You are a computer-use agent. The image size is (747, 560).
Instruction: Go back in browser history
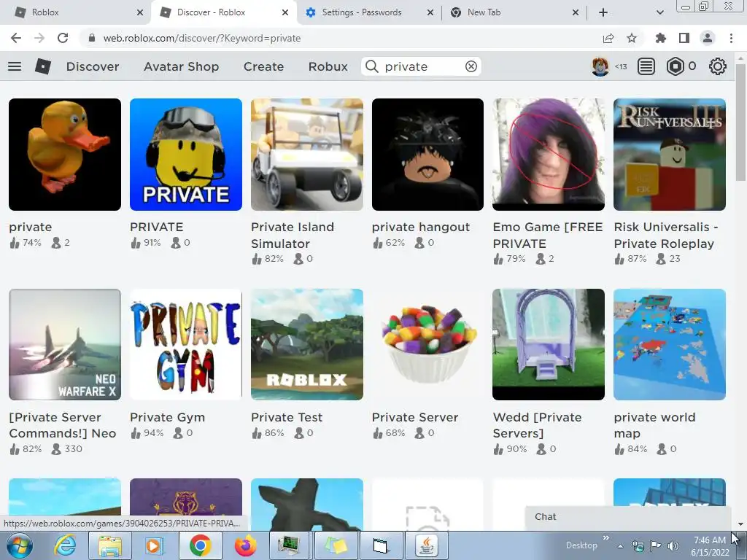pyautogui.click(x=16, y=38)
